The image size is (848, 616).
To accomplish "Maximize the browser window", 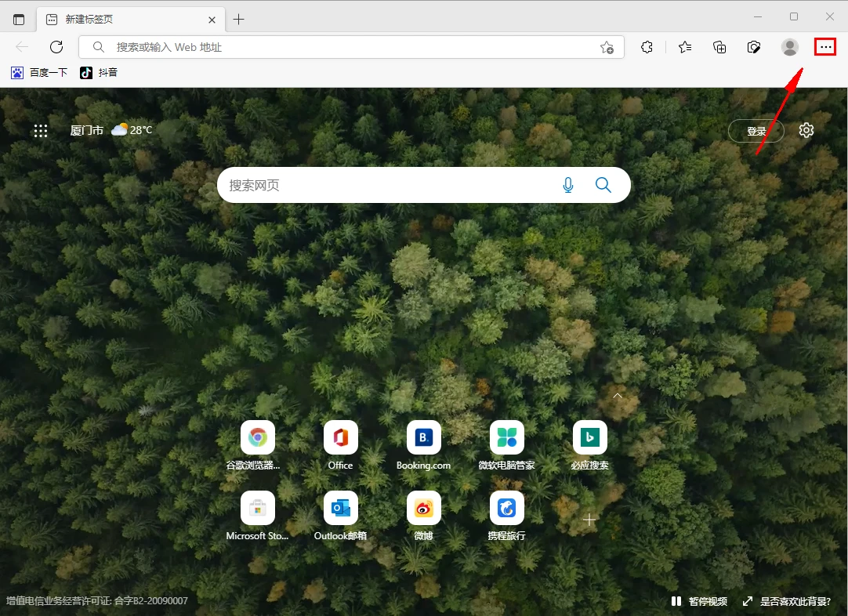I will tap(794, 16).
